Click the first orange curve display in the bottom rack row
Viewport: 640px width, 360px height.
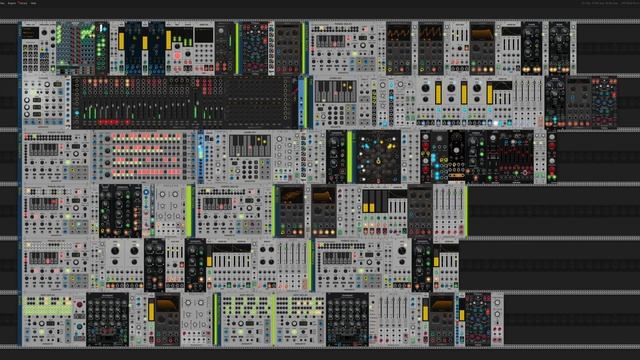(167, 304)
